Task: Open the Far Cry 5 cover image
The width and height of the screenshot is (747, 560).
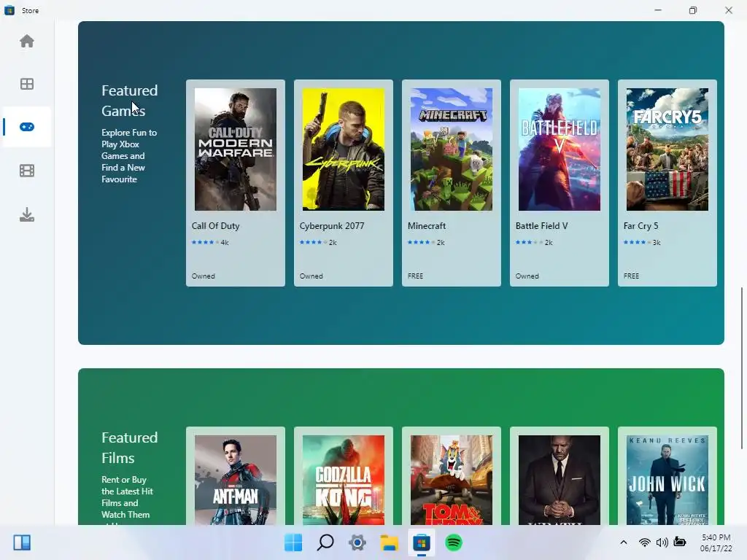Action: tap(667, 149)
